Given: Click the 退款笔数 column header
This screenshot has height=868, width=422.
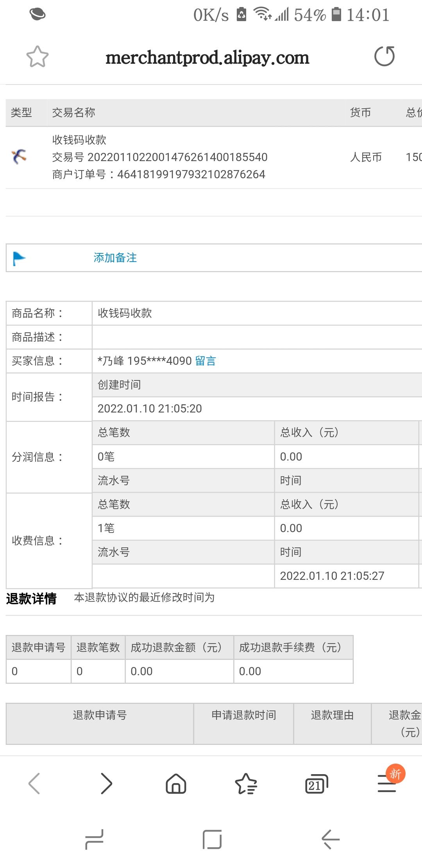Looking at the screenshot, I should click(98, 647).
